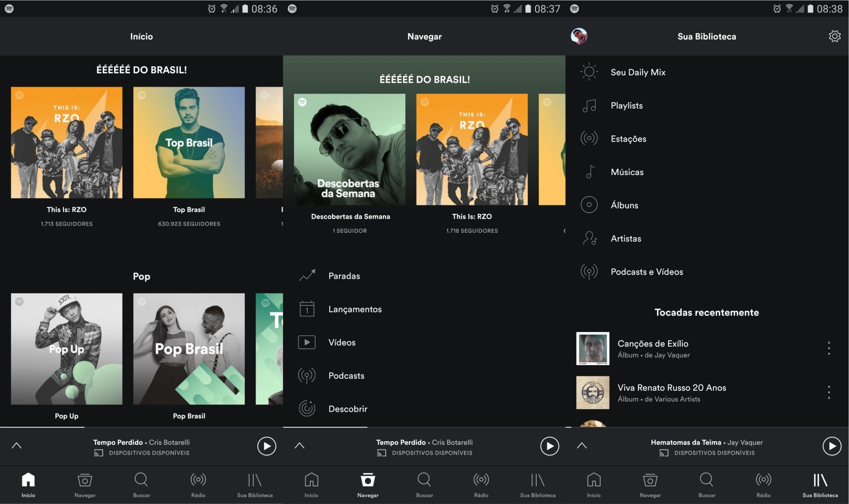
Task: Open options menu for Canções de Exílio
Action: (829, 349)
